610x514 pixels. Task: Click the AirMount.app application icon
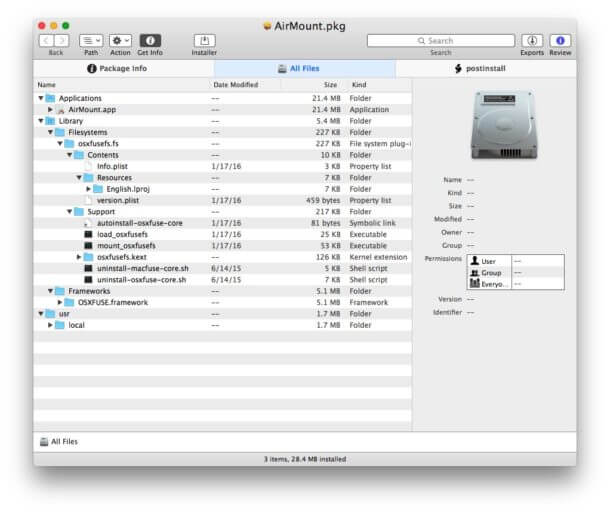pos(61,109)
